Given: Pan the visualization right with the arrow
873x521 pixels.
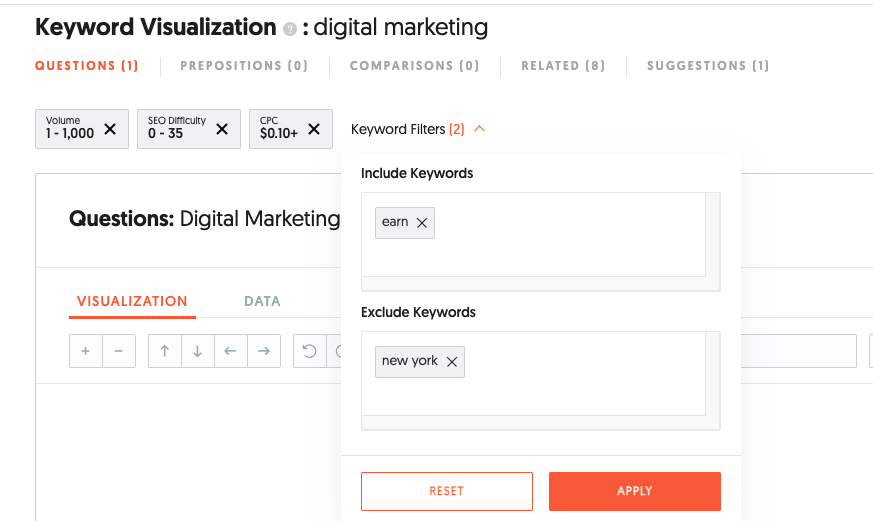Looking at the screenshot, I should click(263, 351).
